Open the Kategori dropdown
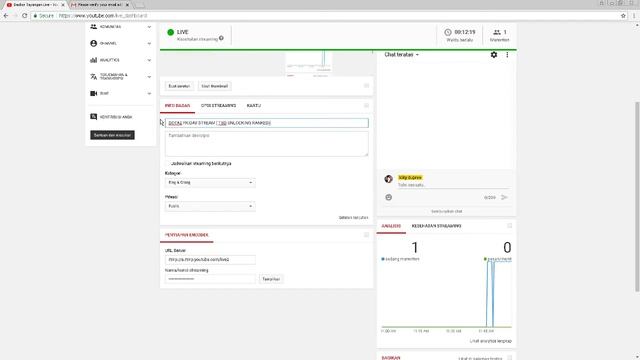The image size is (640, 360). click(x=210, y=182)
